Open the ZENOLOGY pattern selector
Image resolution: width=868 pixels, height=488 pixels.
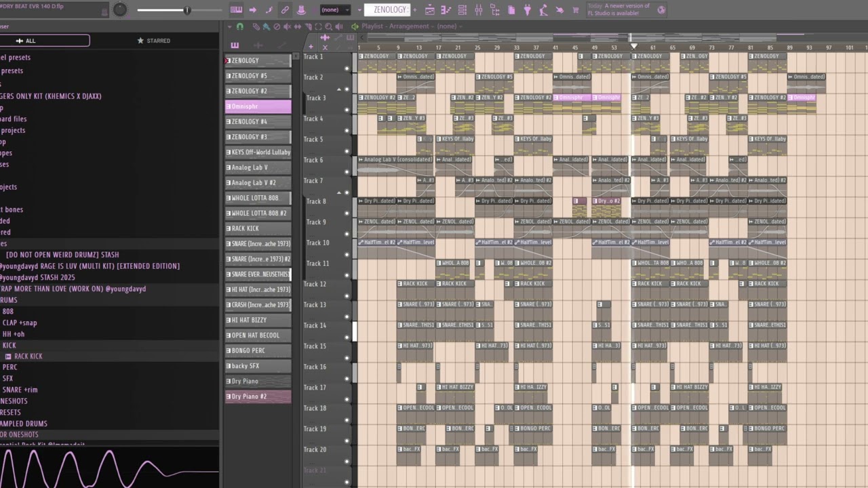[x=387, y=9]
